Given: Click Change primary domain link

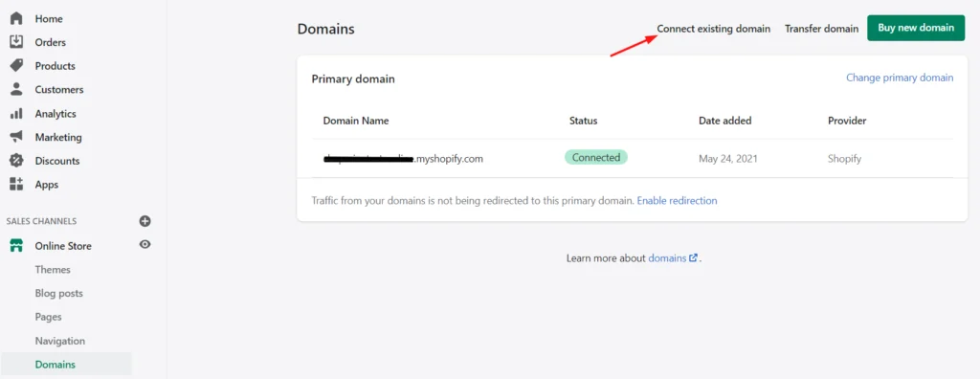Looking at the screenshot, I should click(900, 78).
